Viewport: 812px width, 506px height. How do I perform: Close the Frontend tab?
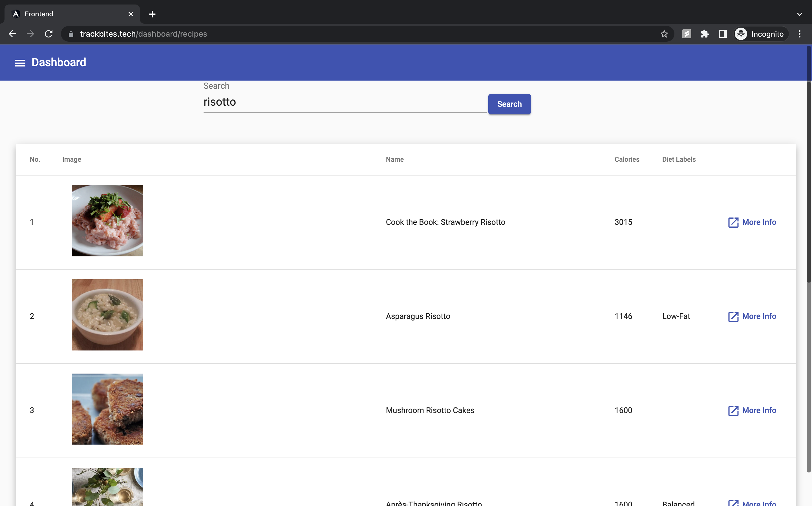[x=131, y=14]
